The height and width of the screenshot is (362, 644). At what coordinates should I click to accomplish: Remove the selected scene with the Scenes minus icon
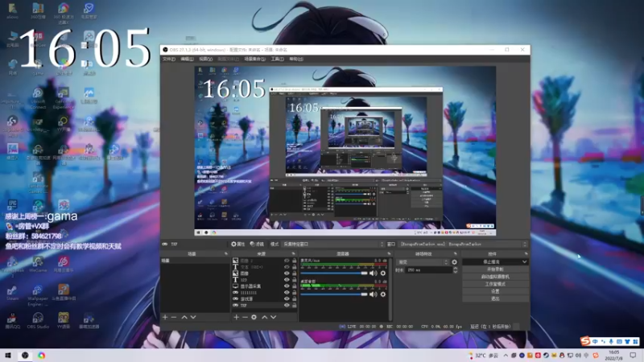click(x=174, y=317)
